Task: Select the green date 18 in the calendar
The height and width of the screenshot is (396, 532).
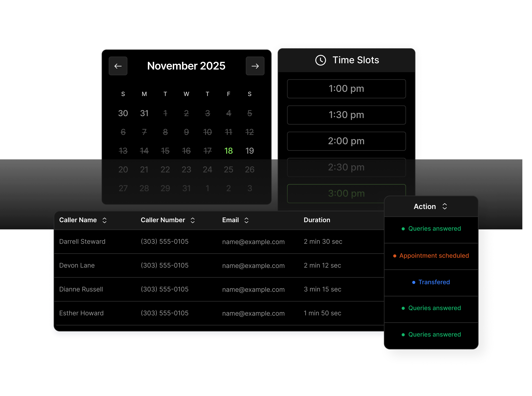Action: pyautogui.click(x=228, y=151)
